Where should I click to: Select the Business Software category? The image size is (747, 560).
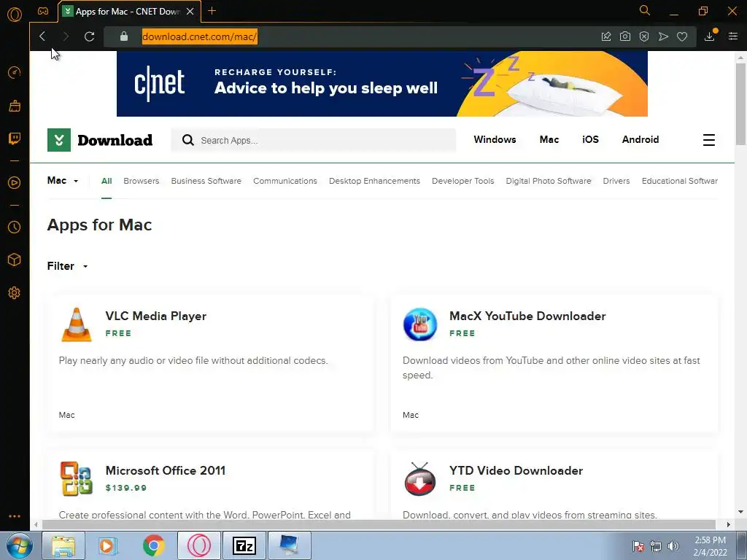coord(206,181)
